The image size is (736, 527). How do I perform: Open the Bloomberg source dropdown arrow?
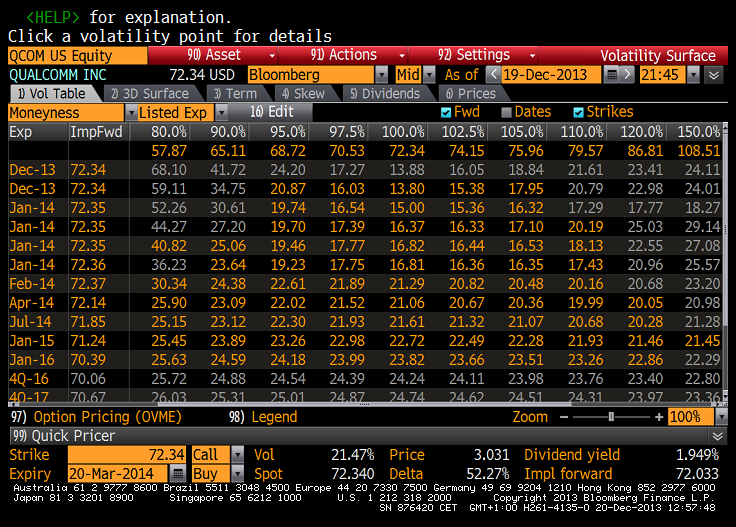point(382,75)
